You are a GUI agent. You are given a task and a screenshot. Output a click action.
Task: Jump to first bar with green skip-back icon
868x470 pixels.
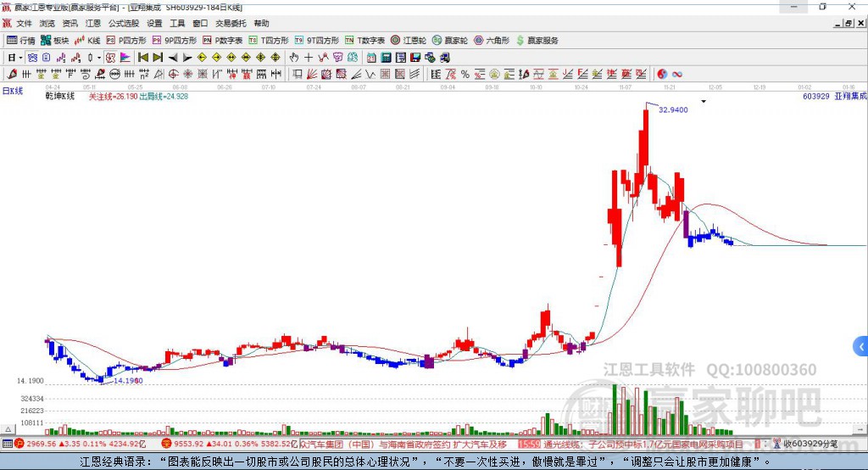click(x=142, y=58)
